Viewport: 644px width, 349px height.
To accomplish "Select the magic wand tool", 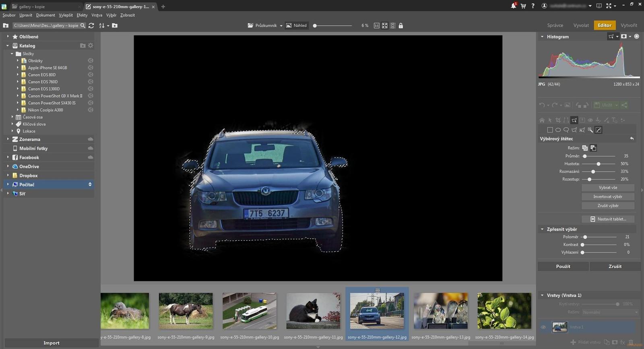I will click(x=590, y=130).
